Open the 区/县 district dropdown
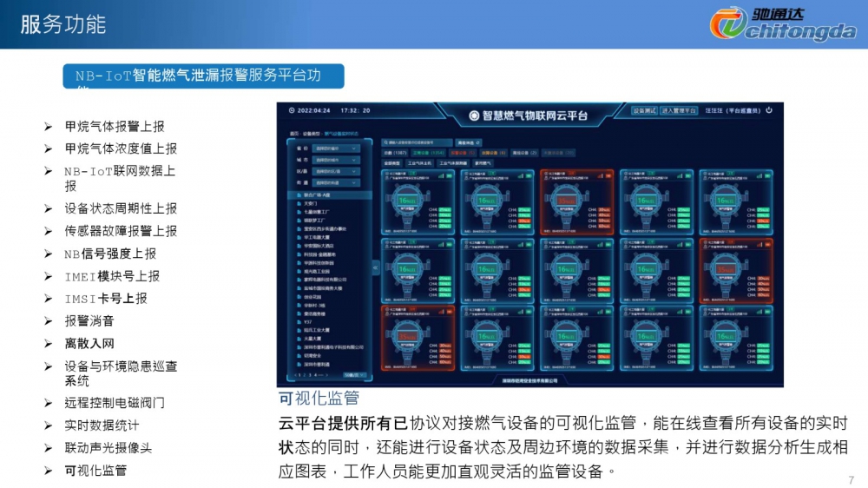The height and width of the screenshot is (488, 868). [337, 171]
